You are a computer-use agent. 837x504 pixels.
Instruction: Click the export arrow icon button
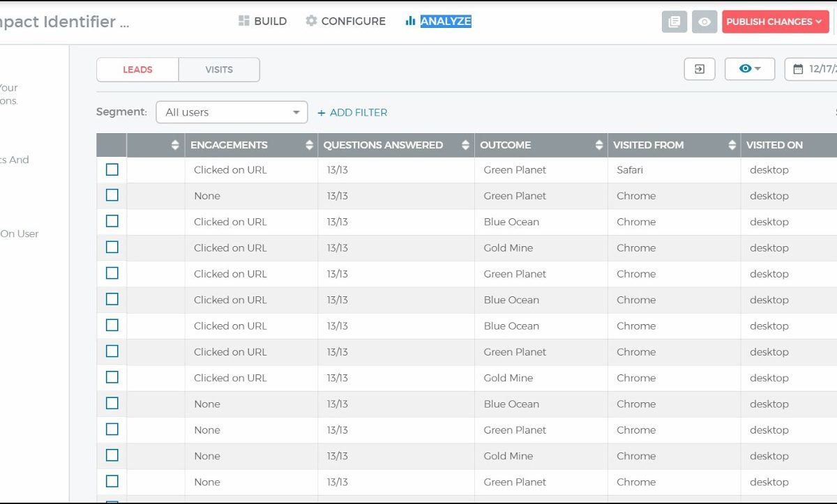coord(699,69)
